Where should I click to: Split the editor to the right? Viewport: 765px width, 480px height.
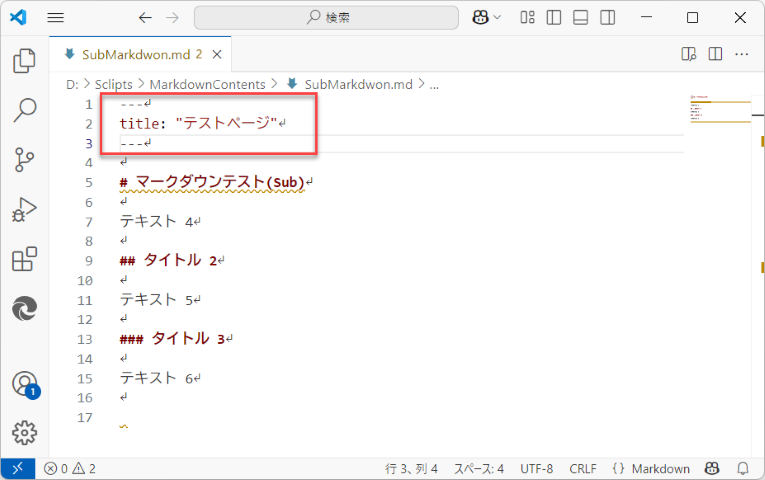(715, 54)
